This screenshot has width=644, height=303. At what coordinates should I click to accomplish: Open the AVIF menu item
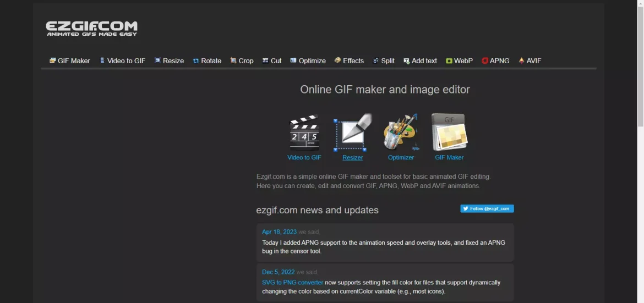[530, 60]
